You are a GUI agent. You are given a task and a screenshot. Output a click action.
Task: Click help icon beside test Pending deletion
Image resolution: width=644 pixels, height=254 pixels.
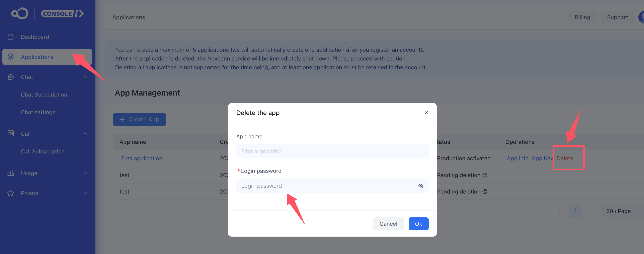click(485, 175)
